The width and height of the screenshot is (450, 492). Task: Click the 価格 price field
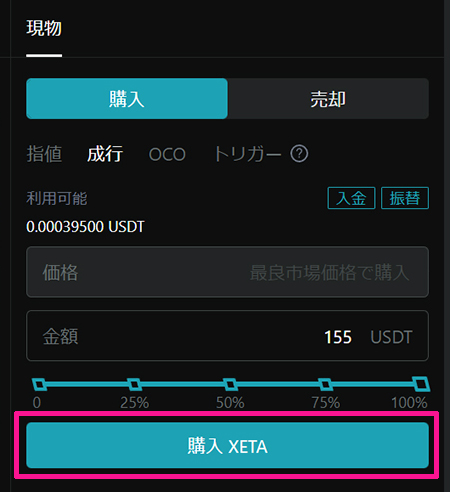point(227,272)
